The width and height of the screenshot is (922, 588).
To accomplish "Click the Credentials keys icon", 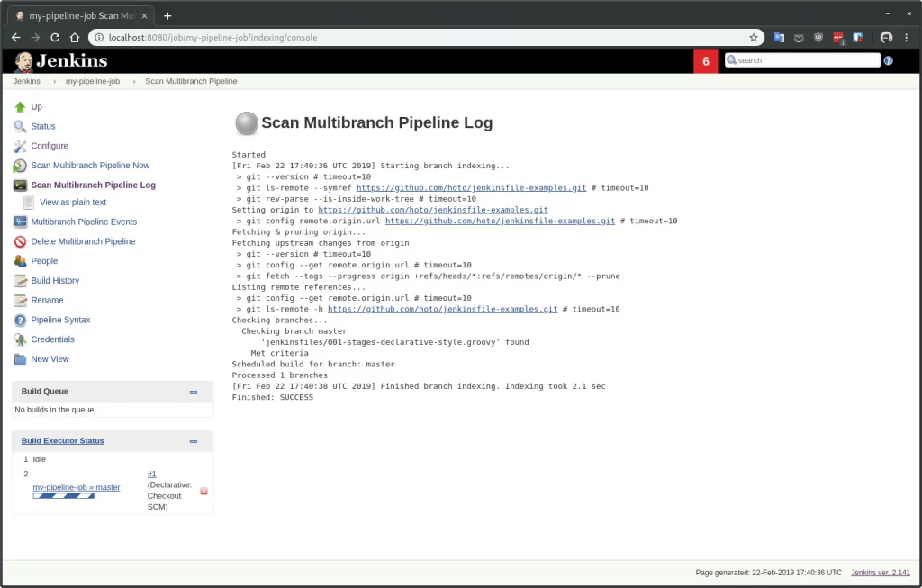I will click(20, 339).
